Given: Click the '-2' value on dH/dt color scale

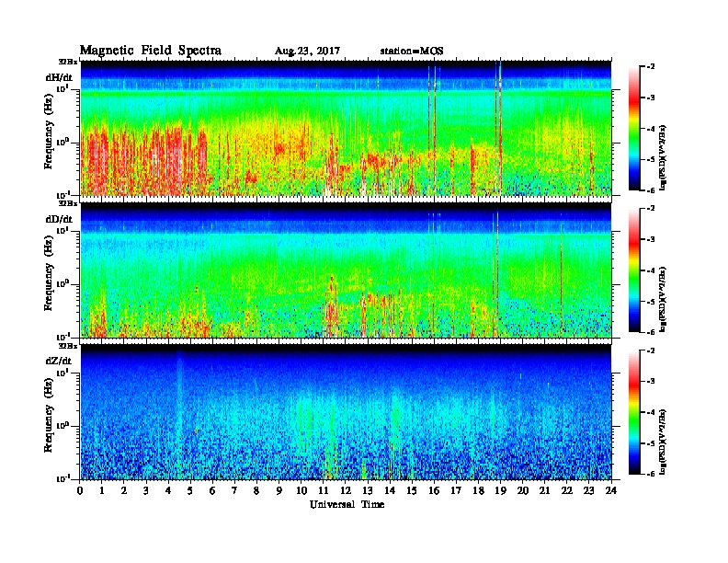Looking at the screenshot, I should click(x=652, y=67).
